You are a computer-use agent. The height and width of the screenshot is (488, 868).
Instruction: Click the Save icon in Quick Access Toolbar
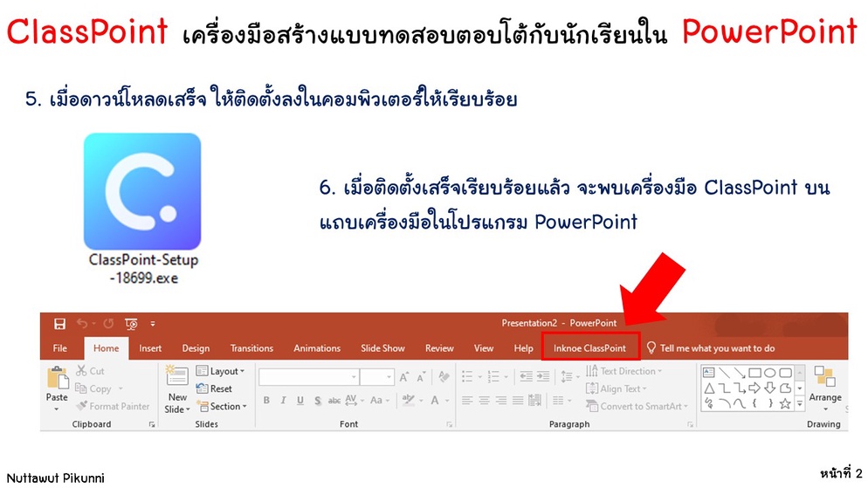[59, 324]
